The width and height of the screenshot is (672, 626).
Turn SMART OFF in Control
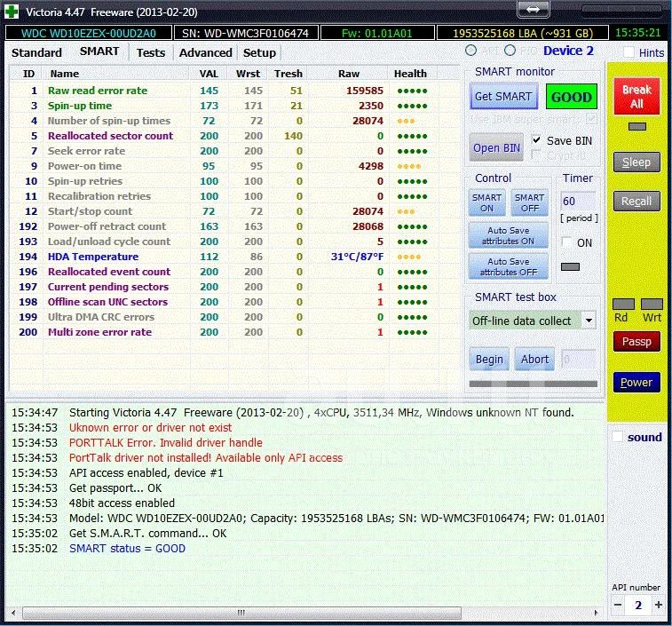pos(530,202)
